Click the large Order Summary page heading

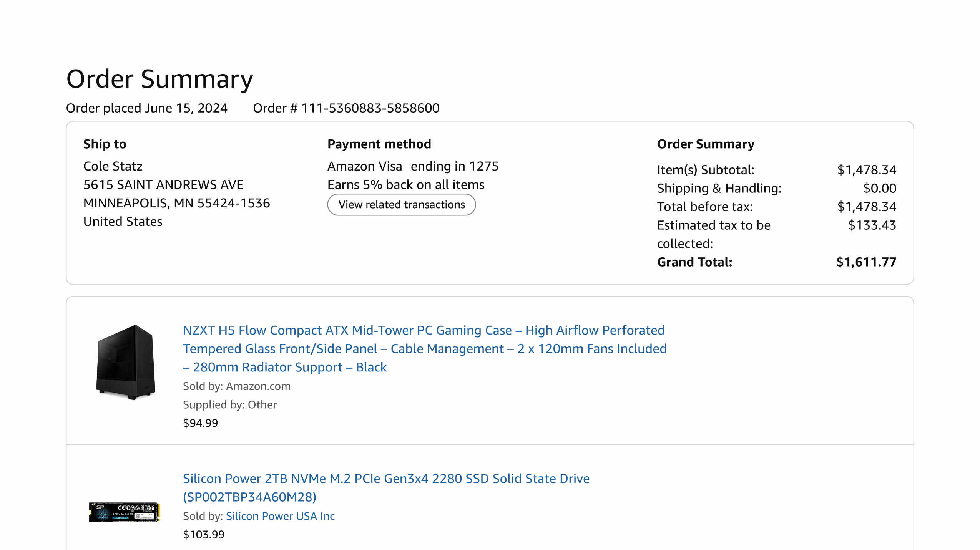(159, 79)
